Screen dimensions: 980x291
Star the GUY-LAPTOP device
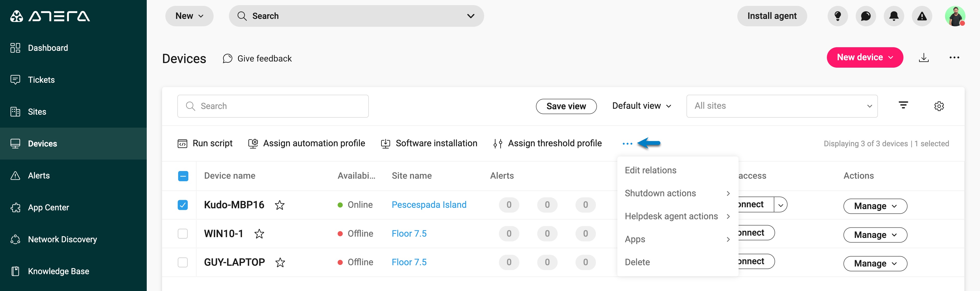280,262
